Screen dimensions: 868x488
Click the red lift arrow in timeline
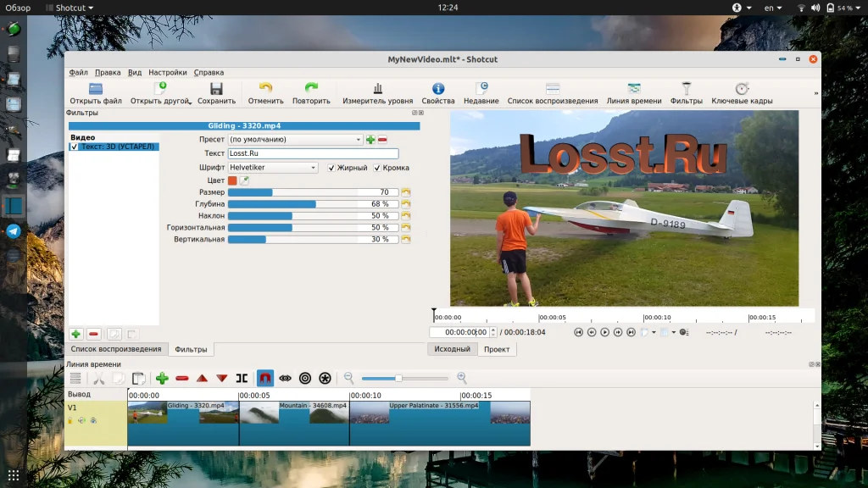(202, 378)
